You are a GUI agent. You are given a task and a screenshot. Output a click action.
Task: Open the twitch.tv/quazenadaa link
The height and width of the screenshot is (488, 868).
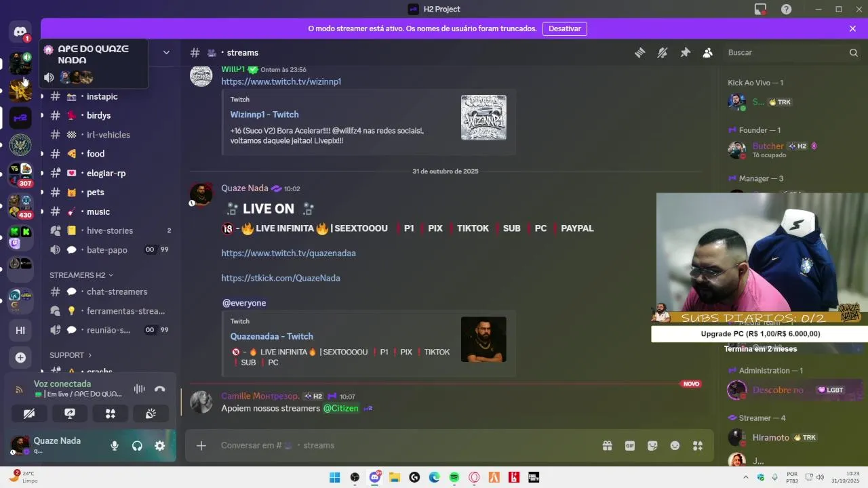click(x=288, y=253)
